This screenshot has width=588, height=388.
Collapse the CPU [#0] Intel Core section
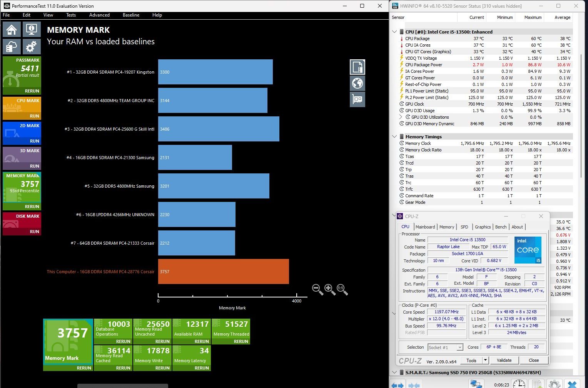pyautogui.click(x=394, y=32)
